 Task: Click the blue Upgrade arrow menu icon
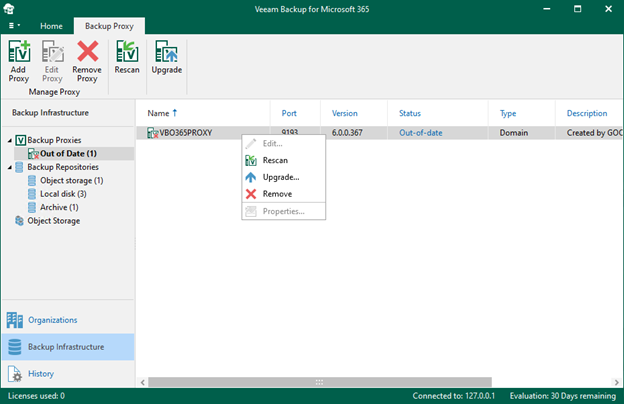pos(251,177)
